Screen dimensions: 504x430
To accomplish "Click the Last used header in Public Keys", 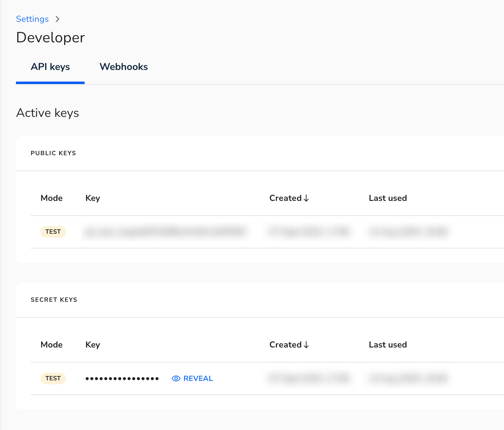I will pos(388,198).
